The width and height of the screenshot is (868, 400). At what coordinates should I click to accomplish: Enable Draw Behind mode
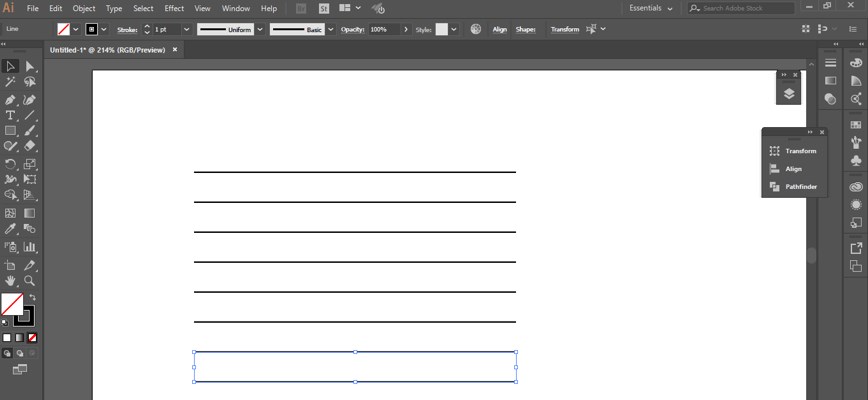tap(19, 353)
